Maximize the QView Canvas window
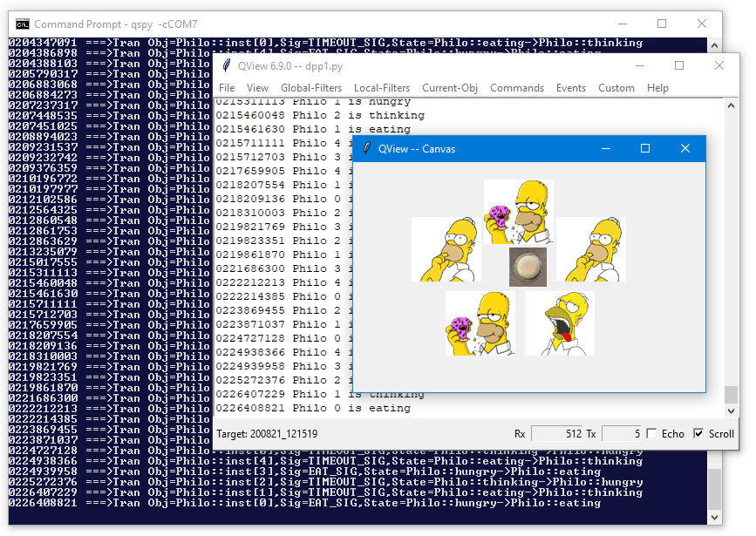This screenshot has height=536, width=756. (645, 149)
